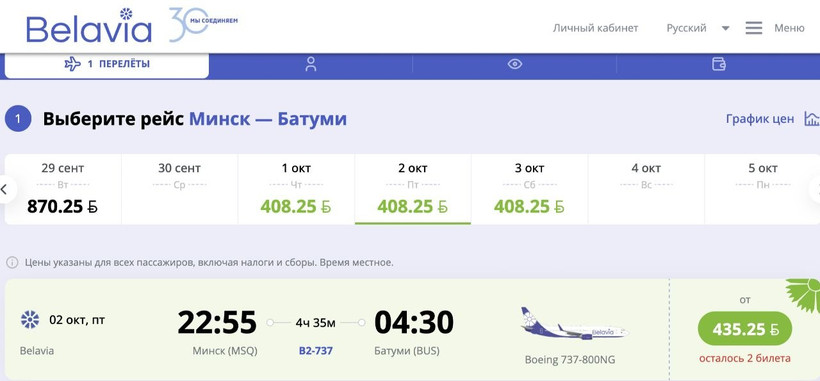Click the Boeing 737-800NG airplane image

click(x=574, y=324)
